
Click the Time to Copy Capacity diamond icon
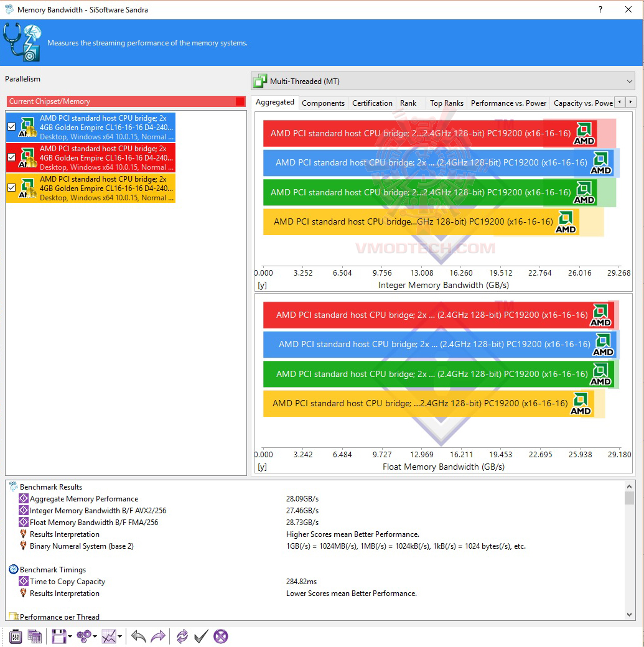[24, 581]
